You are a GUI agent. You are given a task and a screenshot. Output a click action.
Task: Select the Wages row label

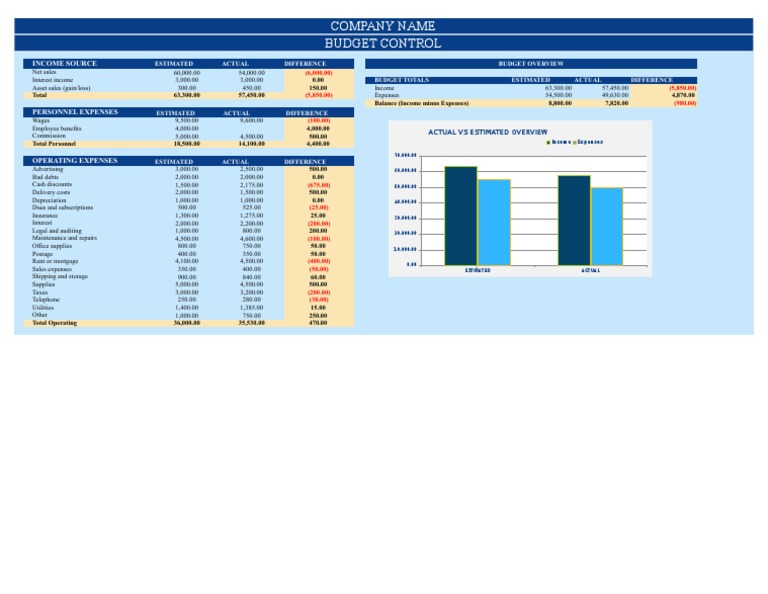pyautogui.click(x=41, y=120)
